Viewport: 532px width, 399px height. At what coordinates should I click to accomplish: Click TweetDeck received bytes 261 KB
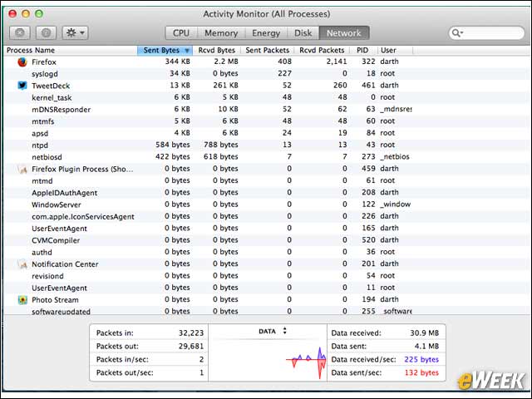point(225,85)
